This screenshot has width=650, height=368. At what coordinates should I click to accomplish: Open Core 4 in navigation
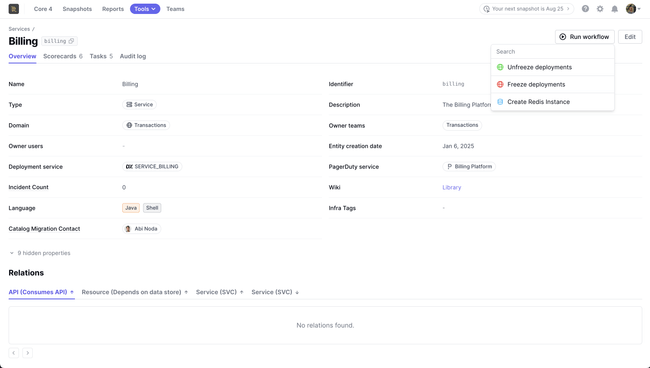pos(43,9)
